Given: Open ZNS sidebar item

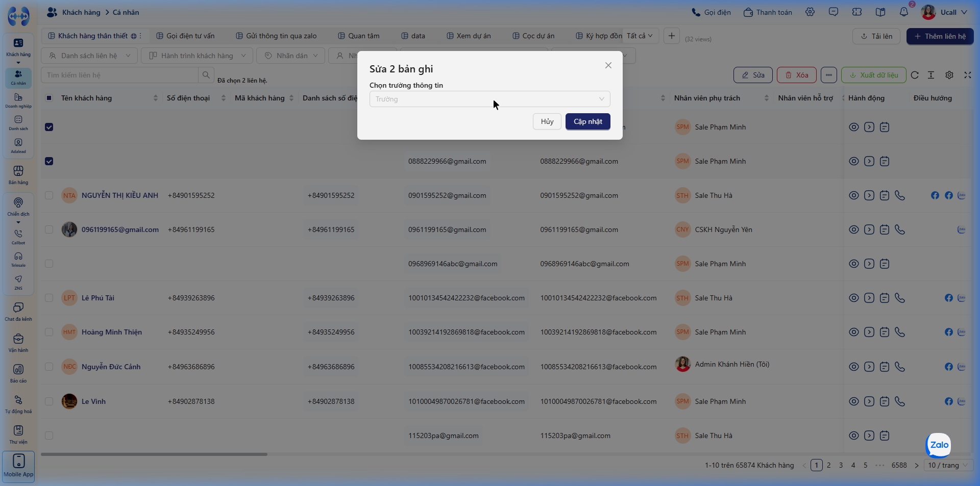Looking at the screenshot, I should pos(18,283).
